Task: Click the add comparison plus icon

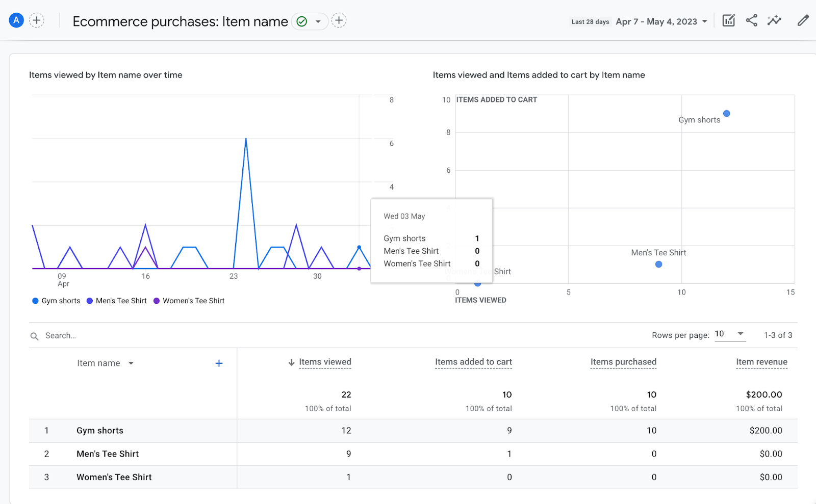Action: click(37, 20)
